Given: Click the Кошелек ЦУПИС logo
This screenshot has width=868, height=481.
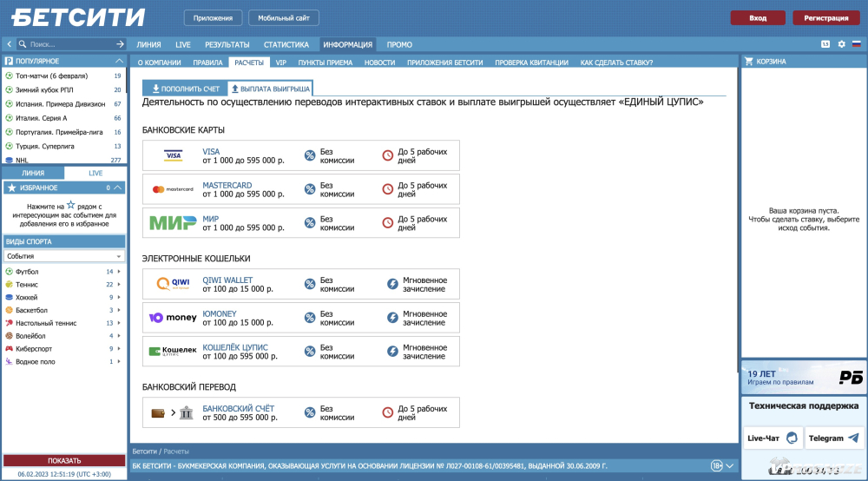Looking at the screenshot, I should [x=173, y=351].
